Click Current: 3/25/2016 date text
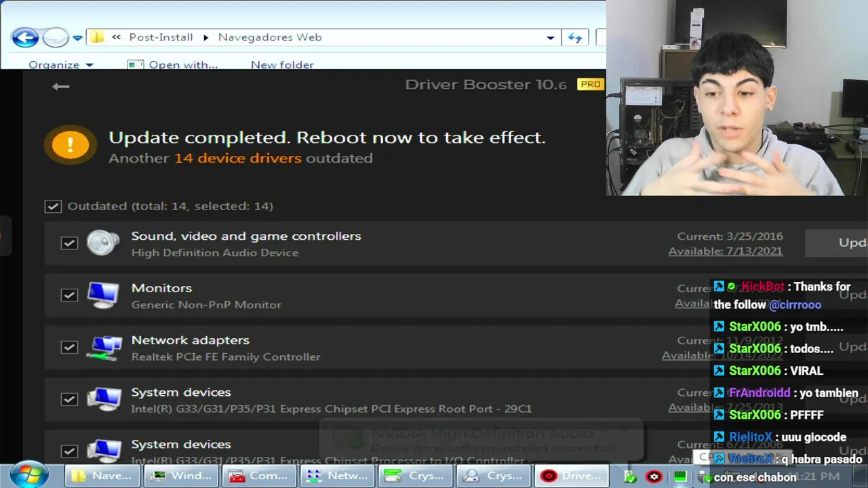 point(730,237)
